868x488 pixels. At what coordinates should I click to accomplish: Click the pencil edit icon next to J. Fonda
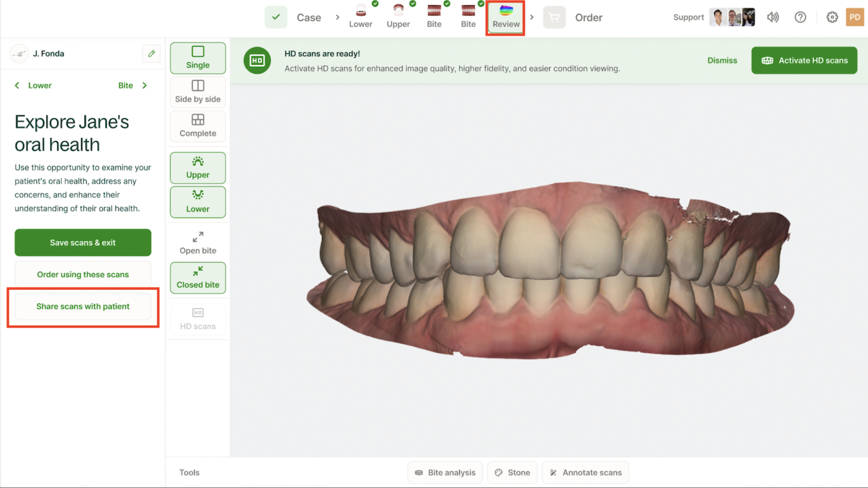pos(151,54)
